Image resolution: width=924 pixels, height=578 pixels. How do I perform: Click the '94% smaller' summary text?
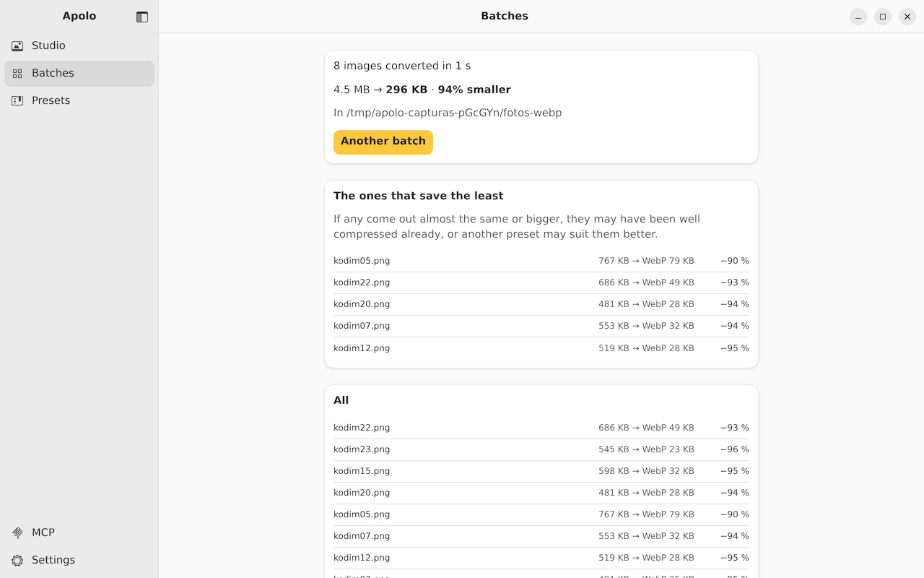tap(474, 90)
